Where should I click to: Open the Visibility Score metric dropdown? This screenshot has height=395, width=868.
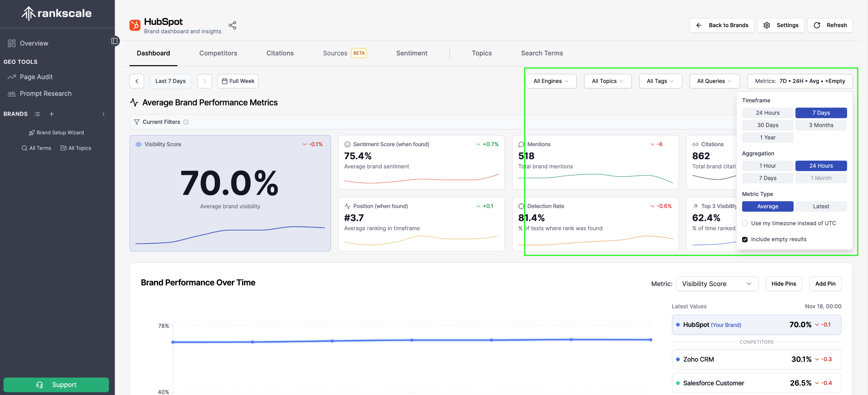pyautogui.click(x=717, y=284)
